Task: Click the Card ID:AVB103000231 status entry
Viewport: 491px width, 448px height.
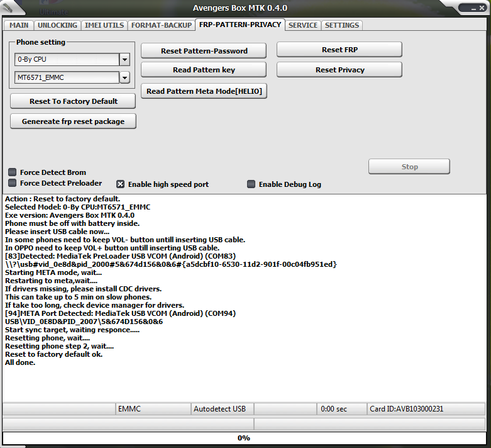Action: point(426,409)
